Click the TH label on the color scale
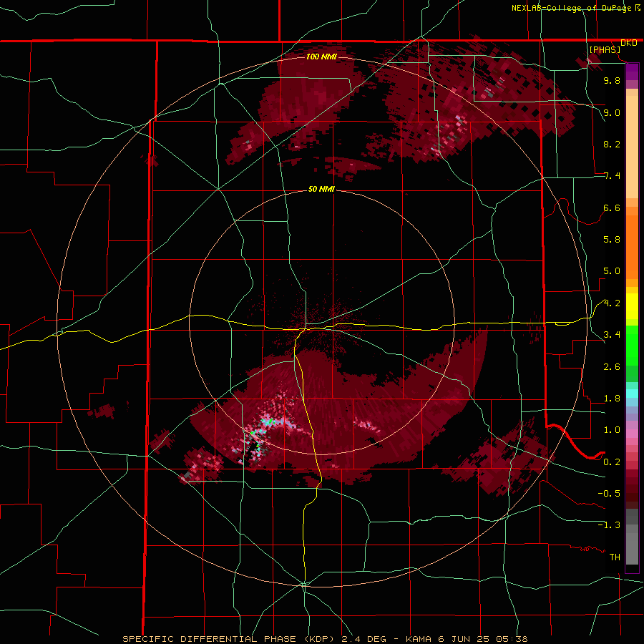Screen dimensions: 644x644 point(615,557)
